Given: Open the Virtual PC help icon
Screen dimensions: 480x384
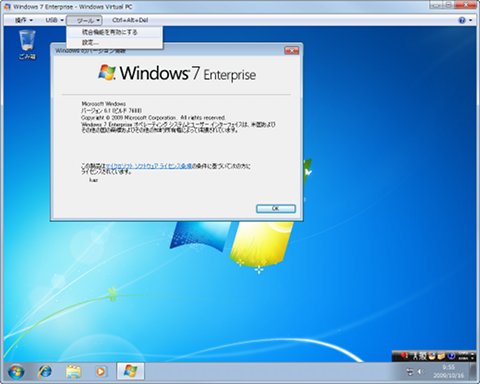Looking at the screenshot, I should (462, 20).
